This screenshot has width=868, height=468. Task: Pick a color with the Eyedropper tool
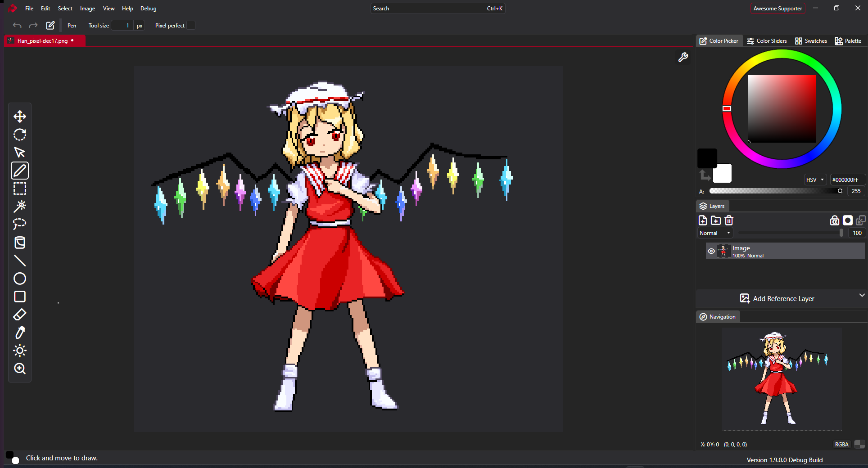19,333
